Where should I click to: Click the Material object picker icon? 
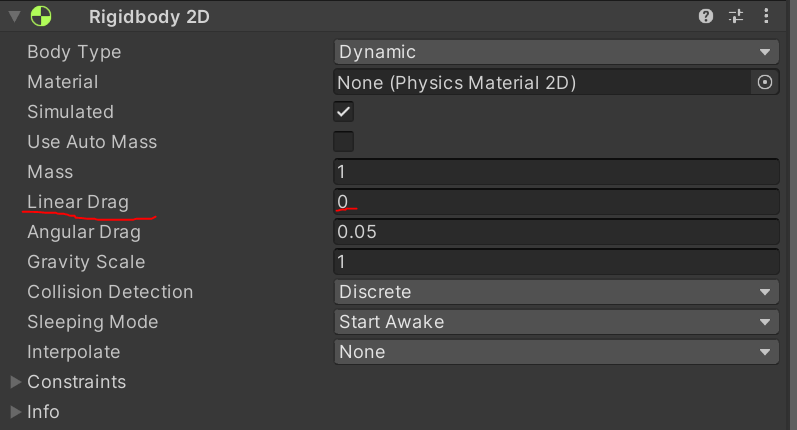765,82
